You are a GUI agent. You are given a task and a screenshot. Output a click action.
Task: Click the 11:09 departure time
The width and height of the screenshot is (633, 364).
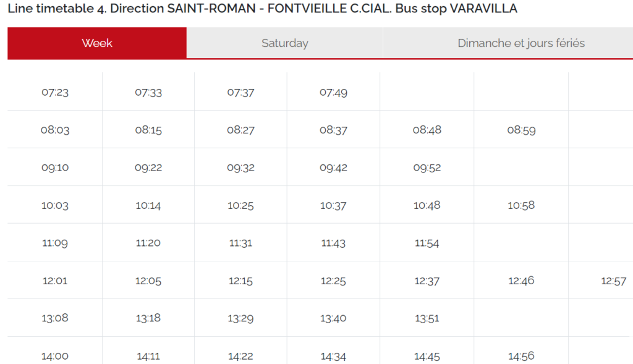[54, 242]
